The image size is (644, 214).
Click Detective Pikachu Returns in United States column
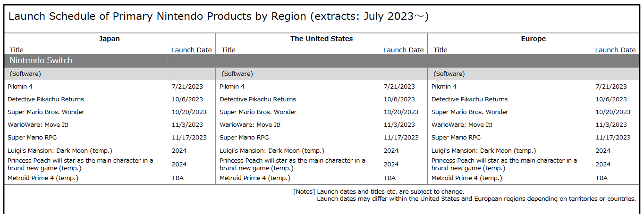click(258, 99)
